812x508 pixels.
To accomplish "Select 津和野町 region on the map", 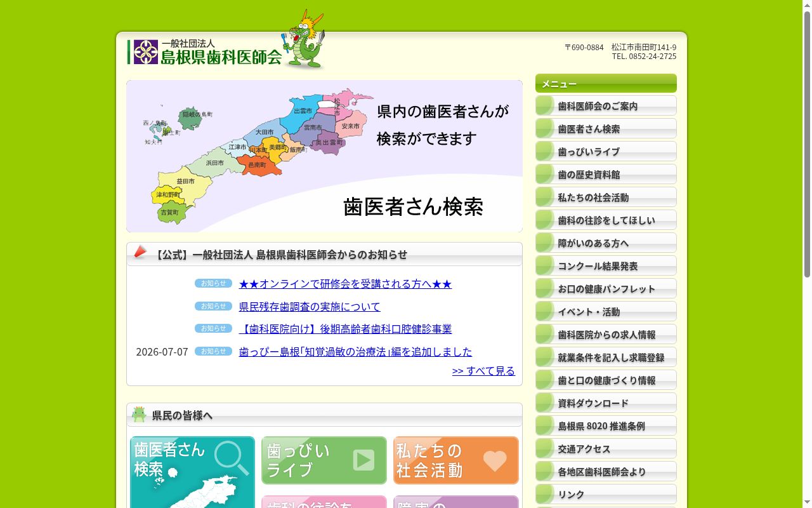I will [x=167, y=195].
